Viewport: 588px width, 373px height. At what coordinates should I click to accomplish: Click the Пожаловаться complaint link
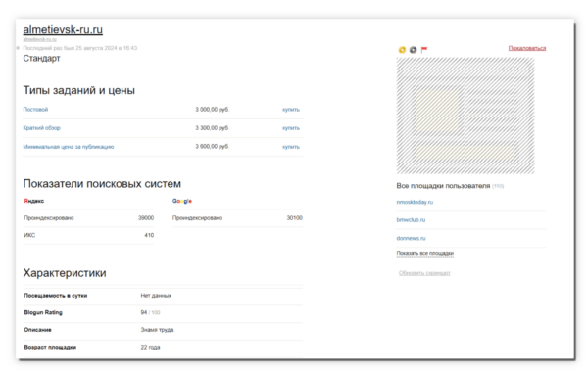(527, 48)
